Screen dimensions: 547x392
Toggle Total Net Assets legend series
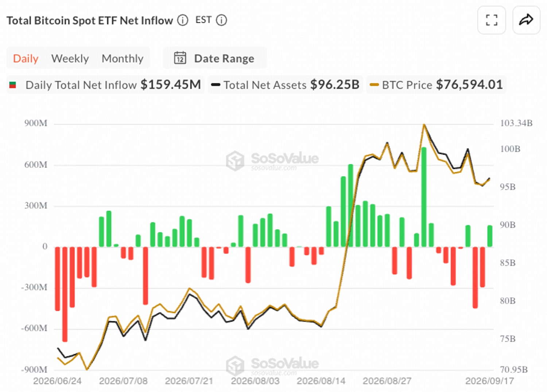[x=285, y=85]
